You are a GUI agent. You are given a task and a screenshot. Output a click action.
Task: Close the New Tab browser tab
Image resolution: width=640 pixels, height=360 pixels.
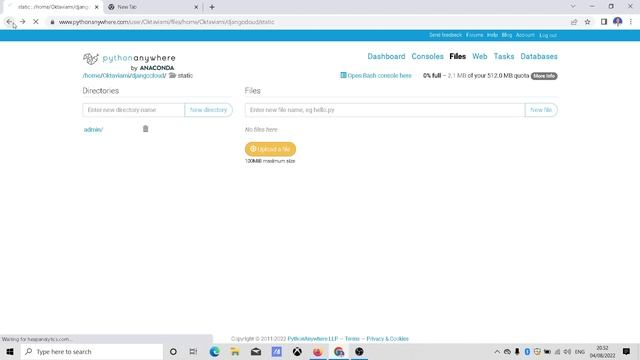tap(196, 7)
